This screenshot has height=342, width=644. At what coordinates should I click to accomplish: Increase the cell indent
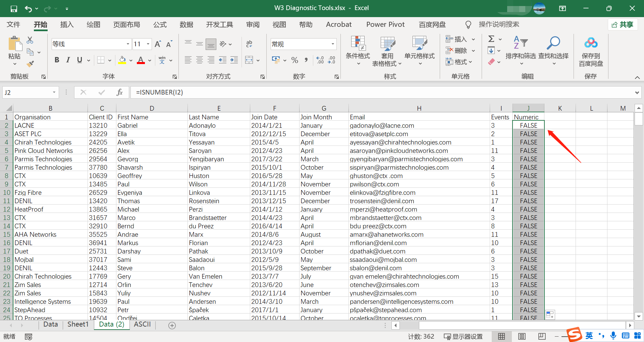pos(234,60)
